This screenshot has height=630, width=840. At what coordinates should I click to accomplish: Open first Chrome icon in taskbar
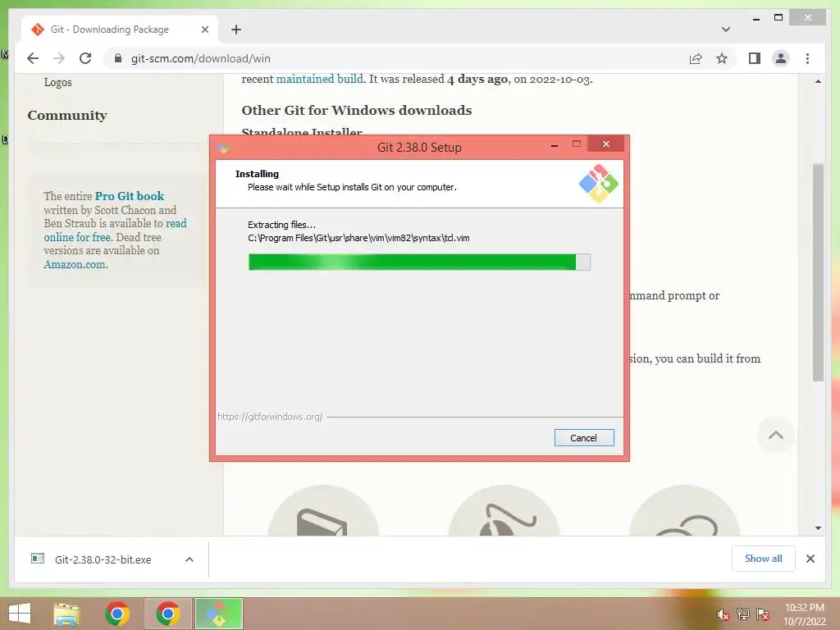coord(117,614)
